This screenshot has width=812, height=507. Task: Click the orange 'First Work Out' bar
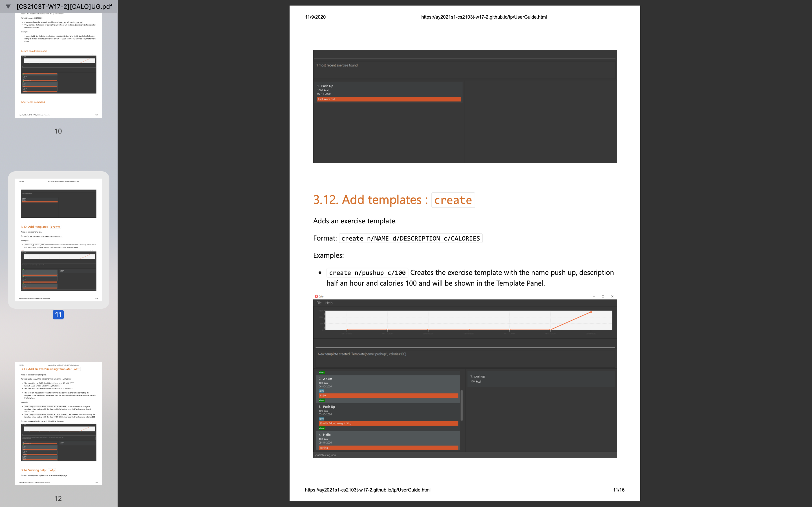click(x=389, y=99)
